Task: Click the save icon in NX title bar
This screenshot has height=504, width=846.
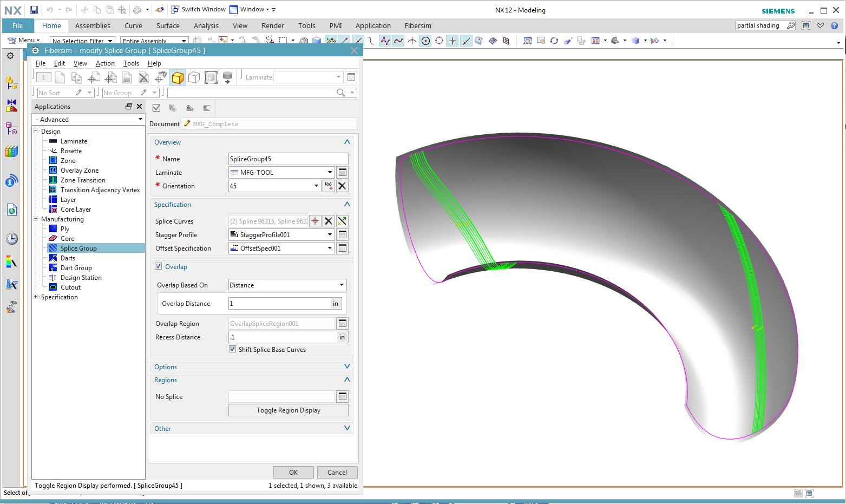Action: [x=34, y=10]
